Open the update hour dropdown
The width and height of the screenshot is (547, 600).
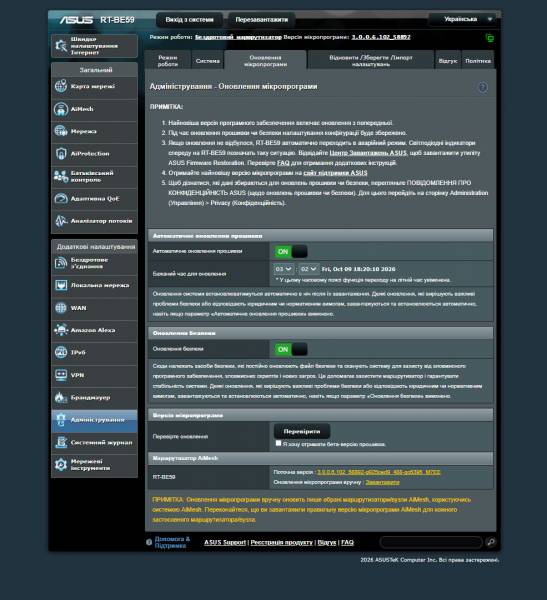284,269
